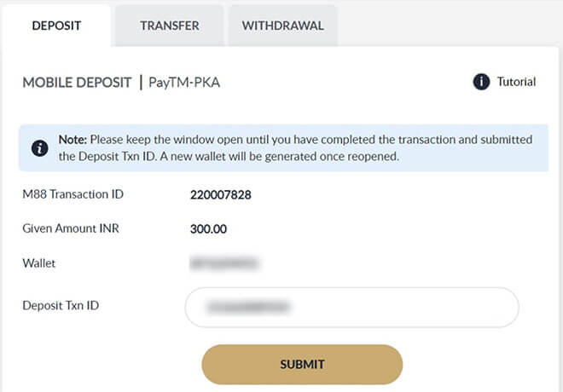Click the Wallet field label

(39, 262)
